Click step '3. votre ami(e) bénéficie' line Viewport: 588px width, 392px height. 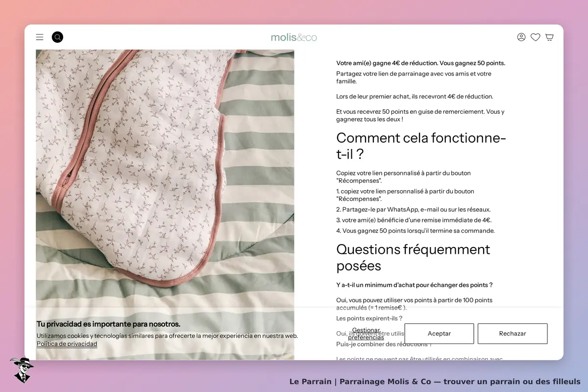pyautogui.click(x=414, y=220)
